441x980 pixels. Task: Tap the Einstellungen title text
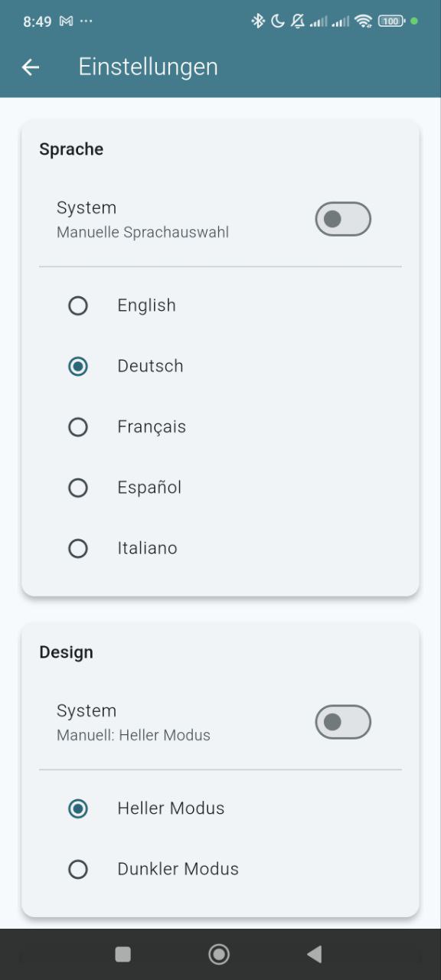pyautogui.click(x=149, y=67)
